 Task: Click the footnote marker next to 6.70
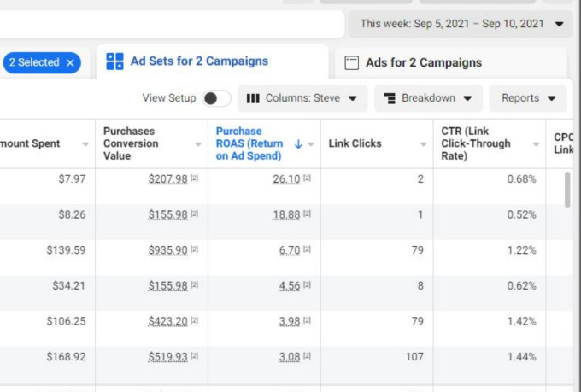point(308,249)
